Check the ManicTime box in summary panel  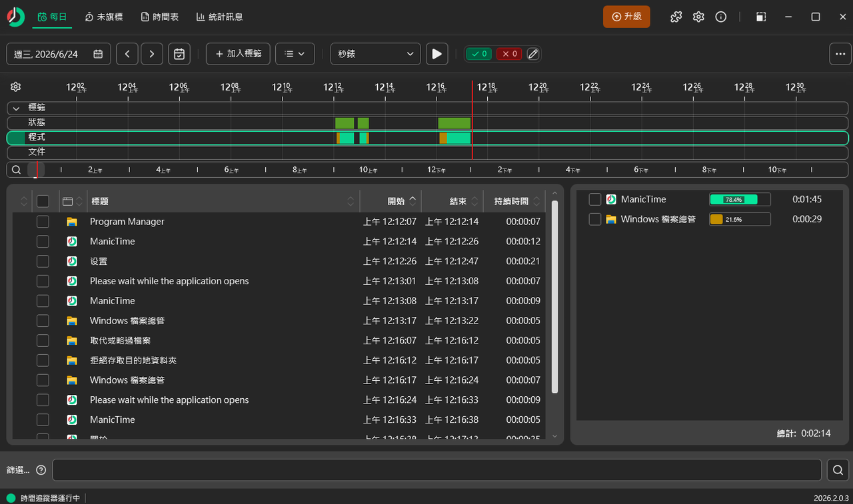tap(595, 199)
